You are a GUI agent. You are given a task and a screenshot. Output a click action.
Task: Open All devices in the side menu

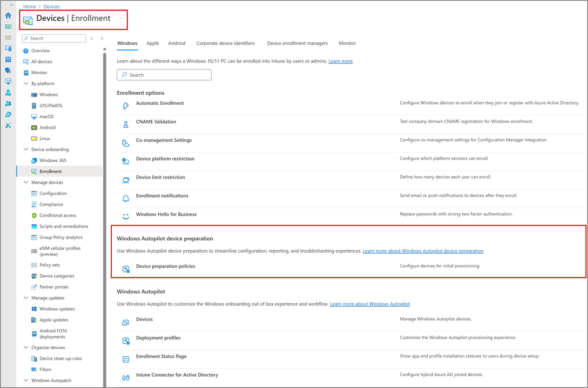(x=42, y=62)
